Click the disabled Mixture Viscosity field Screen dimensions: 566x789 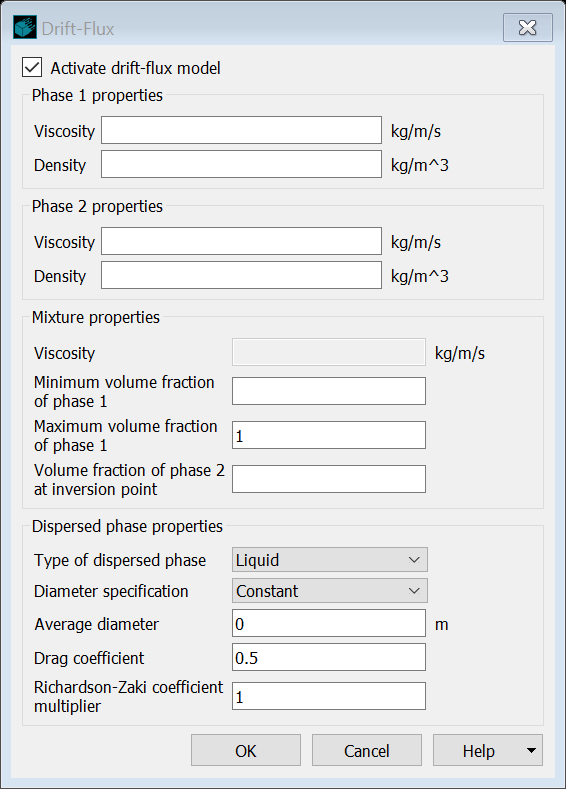point(329,352)
